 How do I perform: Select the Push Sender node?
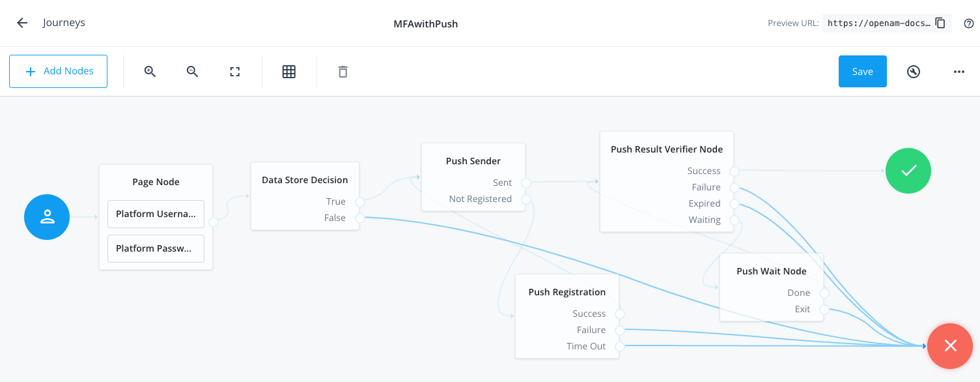[473, 160]
